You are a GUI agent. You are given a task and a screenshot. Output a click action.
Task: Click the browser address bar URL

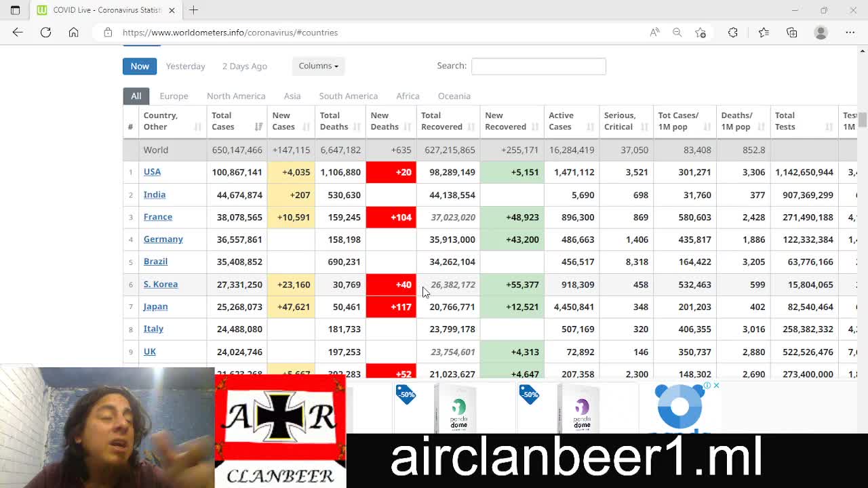(x=230, y=33)
